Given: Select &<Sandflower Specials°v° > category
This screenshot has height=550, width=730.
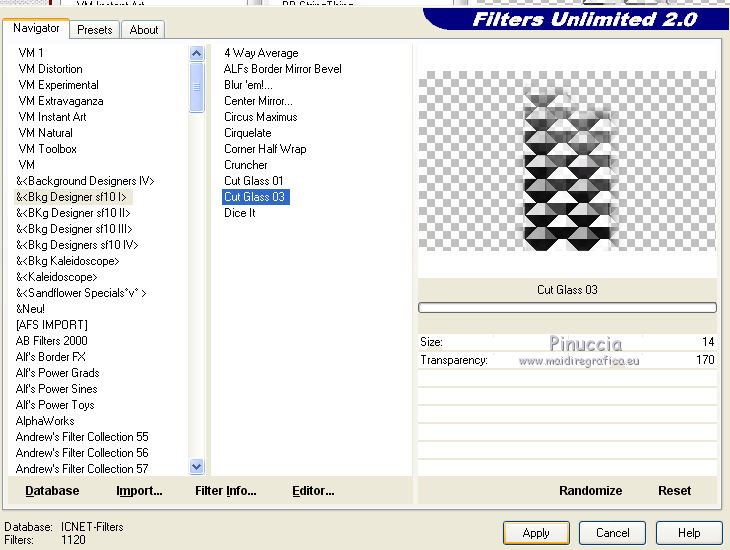Looking at the screenshot, I should tap(81, 293).
